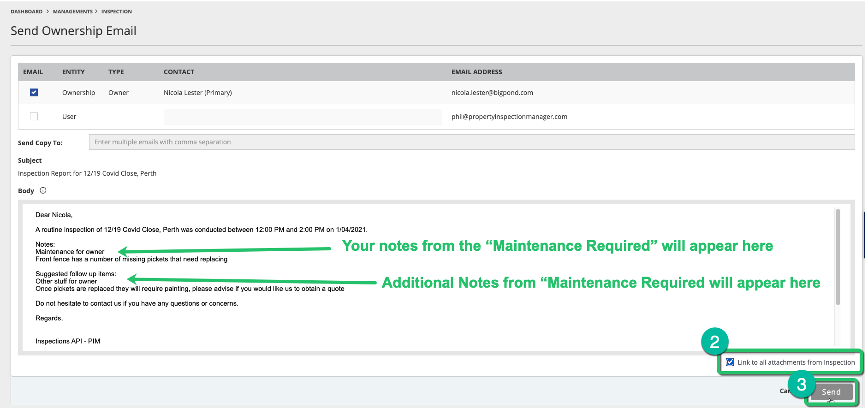Go to Dashboard breadcrumb

pos(26,12)
